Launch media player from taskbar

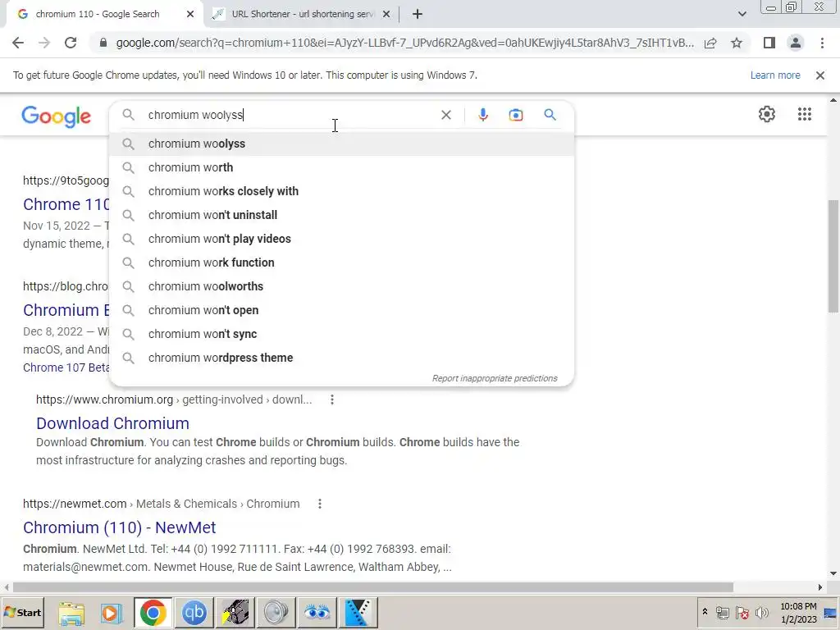[x=112, y=613]
